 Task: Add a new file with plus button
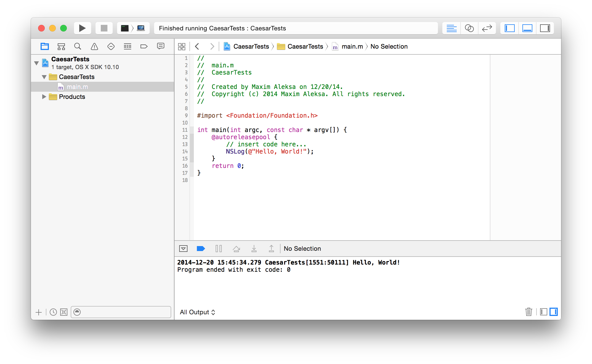tap(39, 312)
